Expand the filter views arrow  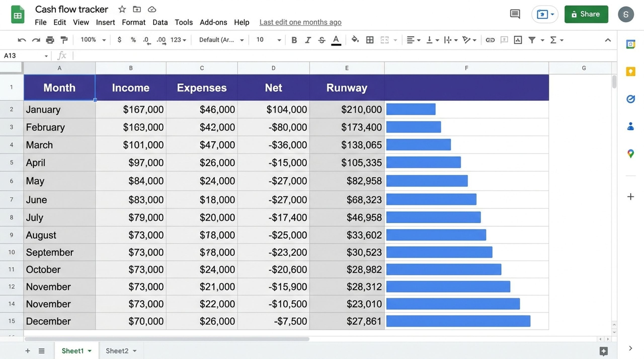point(542,40)
